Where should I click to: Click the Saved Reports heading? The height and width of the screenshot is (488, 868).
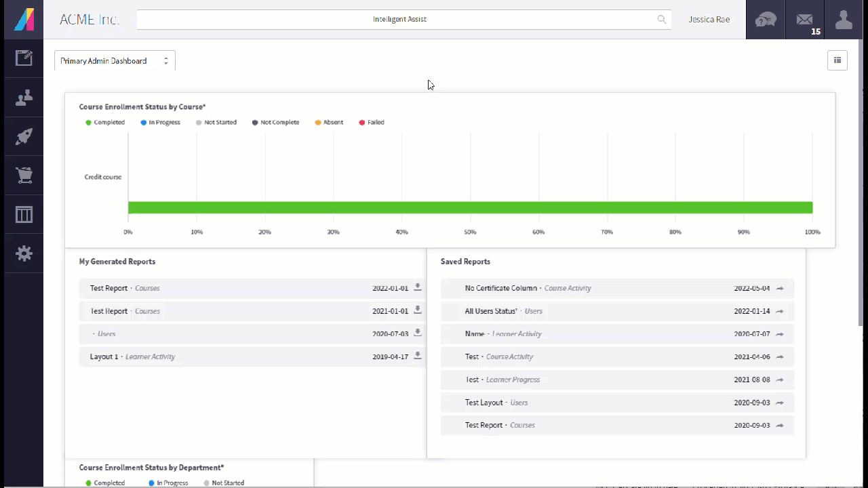(465, 262)
